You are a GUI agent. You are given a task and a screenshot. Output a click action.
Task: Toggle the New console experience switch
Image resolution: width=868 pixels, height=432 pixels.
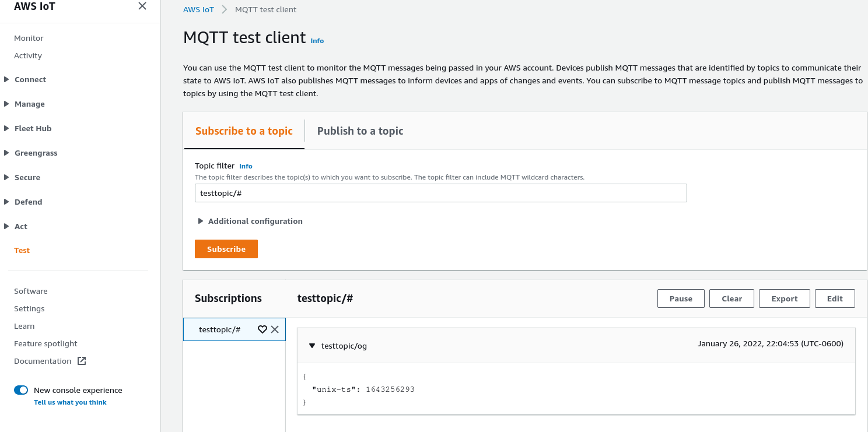20,389
